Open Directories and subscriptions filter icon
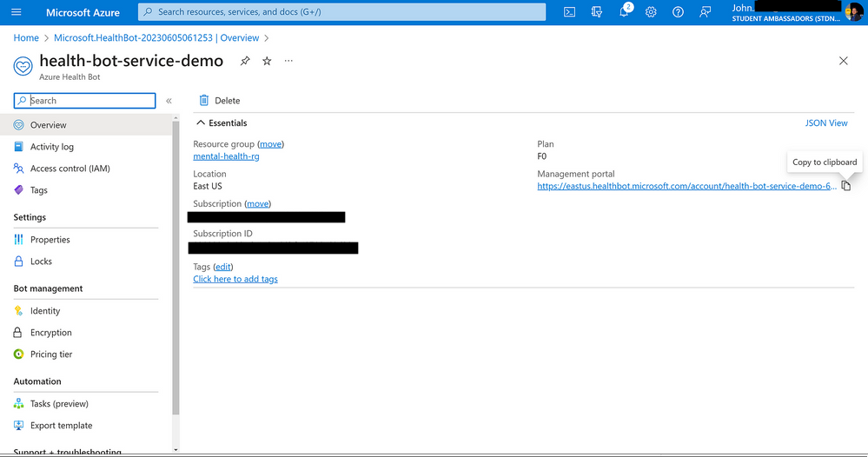This screenshot has height=457, width=868. [x=597, y=12]
